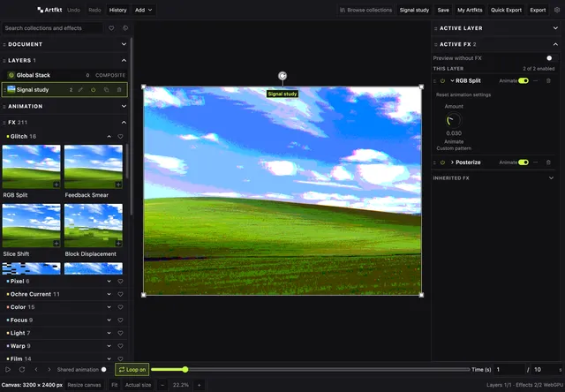Image resolution: width=565 pixels, height=392 pixels.
Task: Toggle Animate switch for Posterize
Action: [524, 162]
